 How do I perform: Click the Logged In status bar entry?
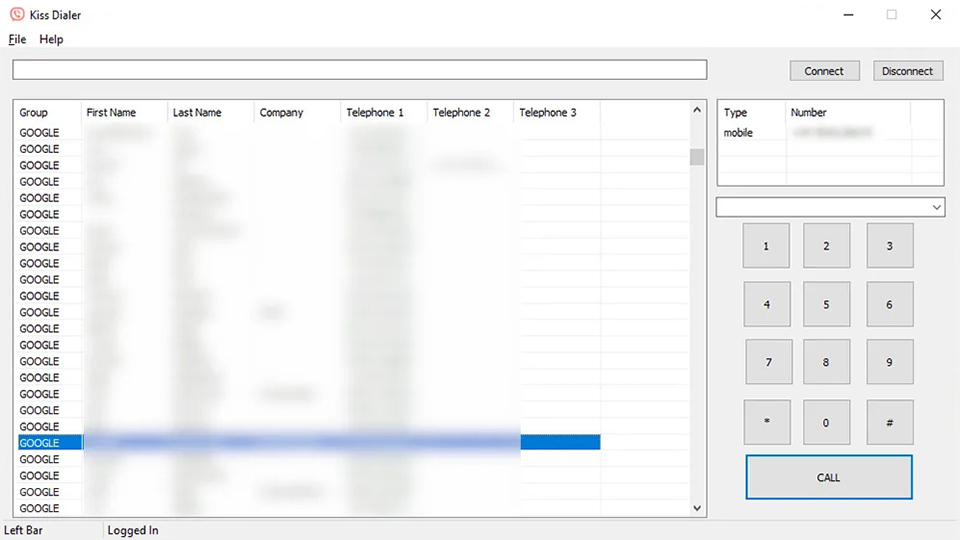[x=133, y=530]
